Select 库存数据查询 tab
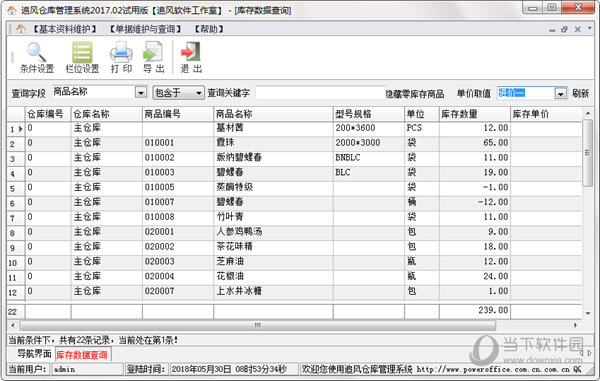Screen dimensions: 600x381 (82, 355)
